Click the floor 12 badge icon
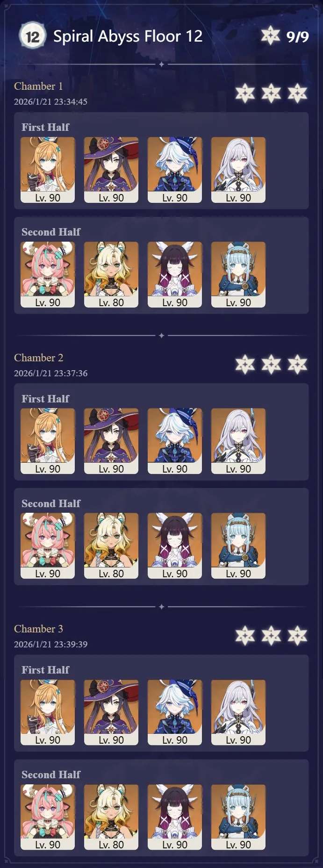Screen dimensions: 323x868 click(x=32, y=36)
